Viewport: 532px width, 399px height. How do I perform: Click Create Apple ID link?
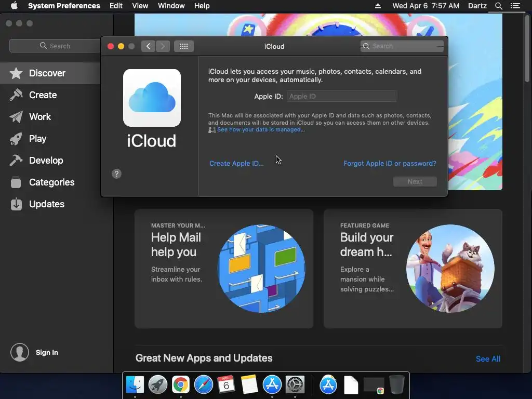236,164
